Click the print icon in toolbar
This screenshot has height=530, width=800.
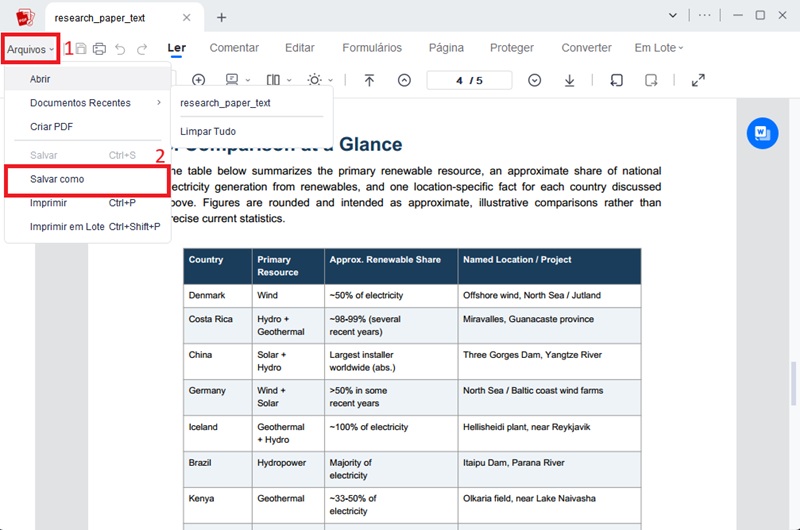click(99, 49)
